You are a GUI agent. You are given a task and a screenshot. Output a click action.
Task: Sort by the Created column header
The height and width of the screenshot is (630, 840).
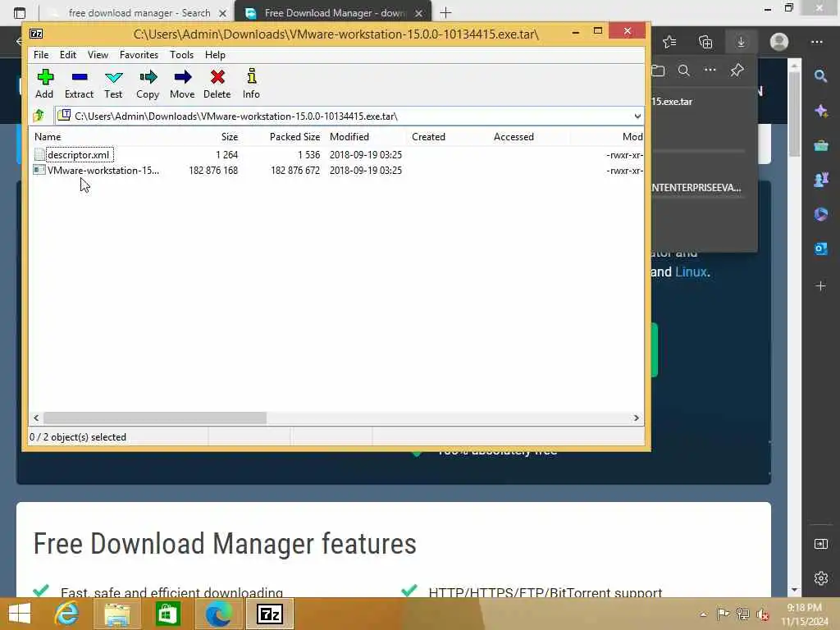(x=428, y=137)
